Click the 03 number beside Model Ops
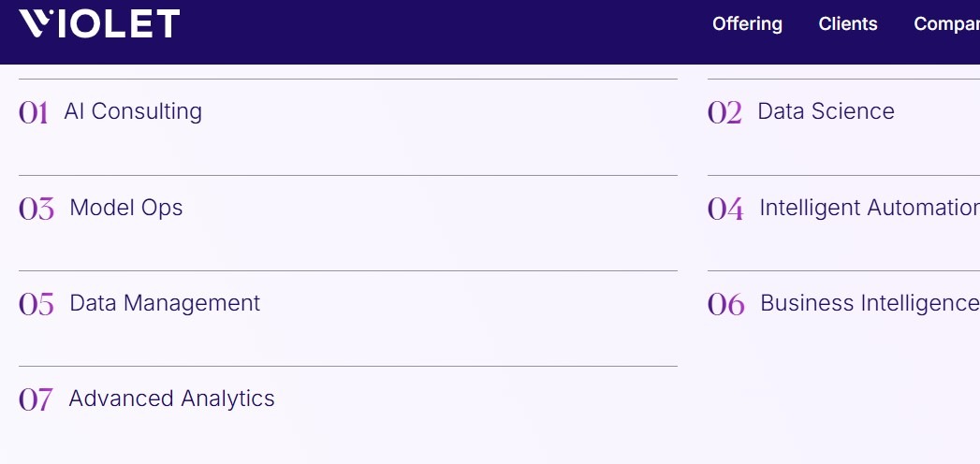The image size is (980, 464). pos(37,209)
